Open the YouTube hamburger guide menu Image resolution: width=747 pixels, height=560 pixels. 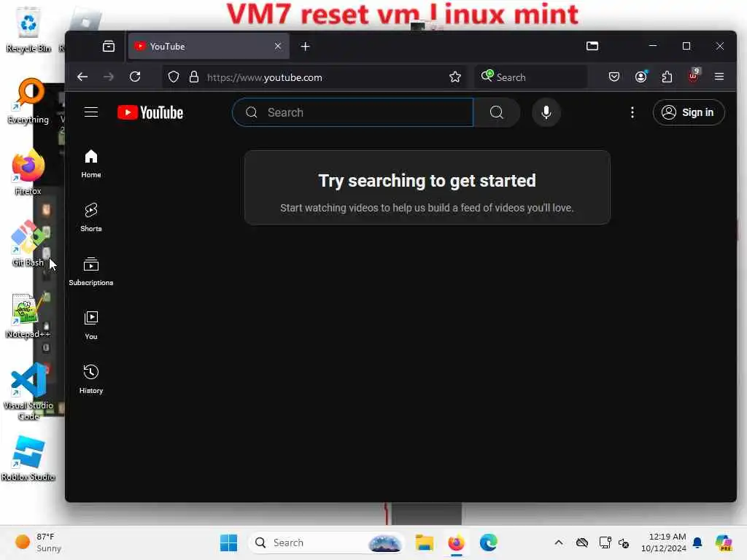[x=91, y=112]
